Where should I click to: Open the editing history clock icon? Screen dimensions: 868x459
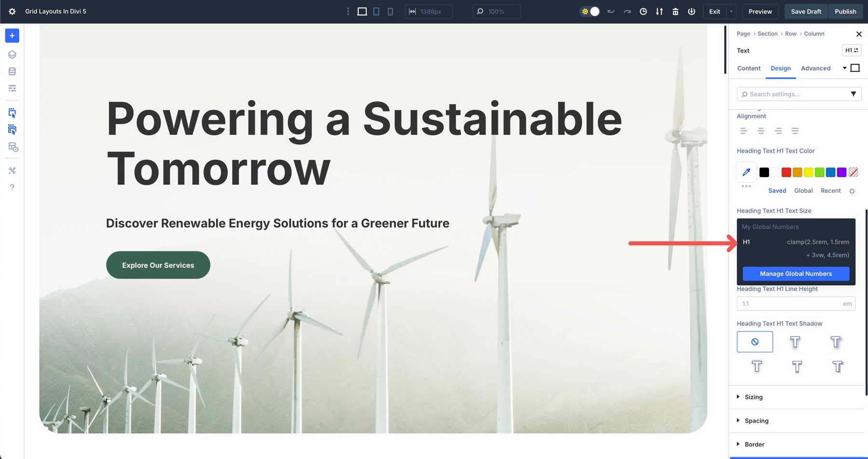[x=643, y=12]
